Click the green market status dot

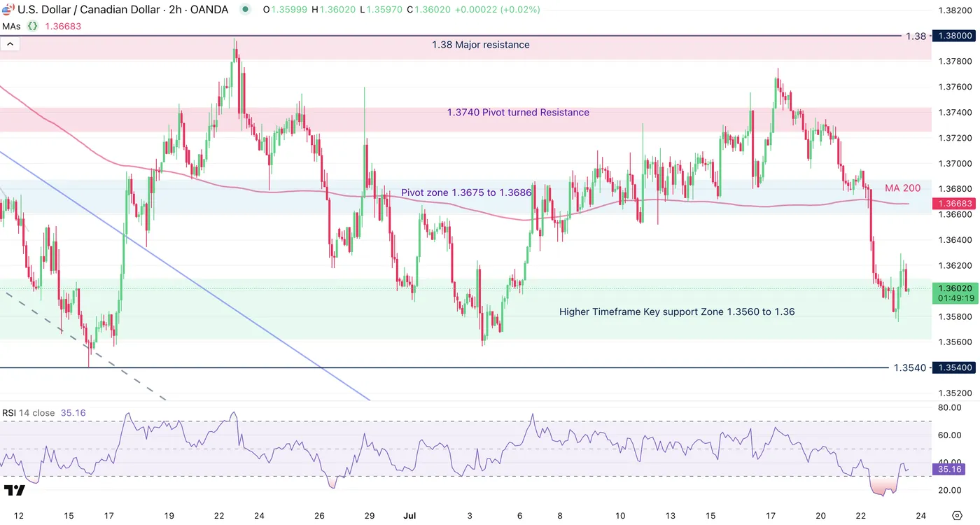point(244,10)
